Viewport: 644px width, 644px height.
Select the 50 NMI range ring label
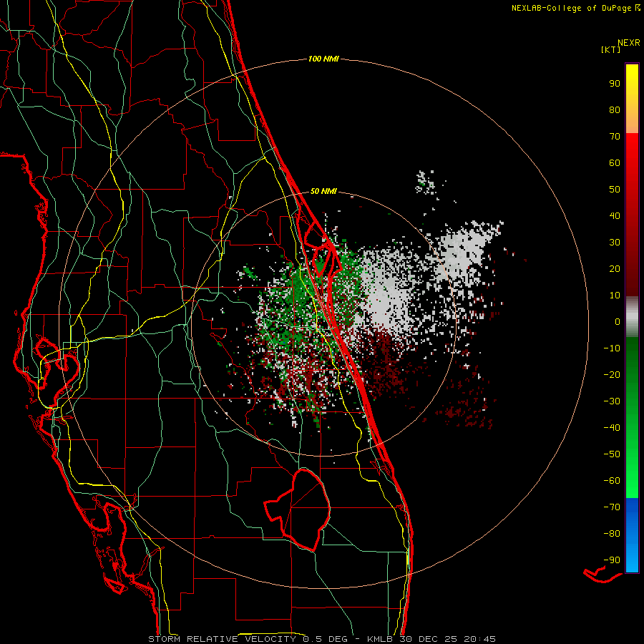pos(323,191)
